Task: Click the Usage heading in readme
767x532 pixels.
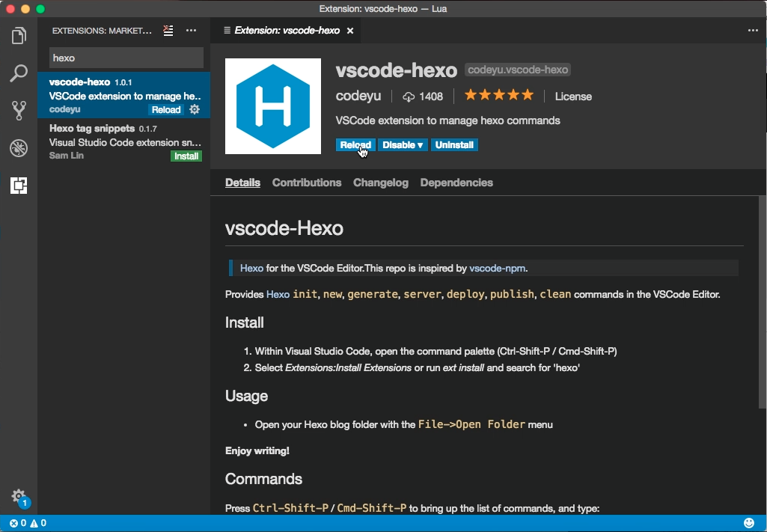Action: tap(246, 396)
